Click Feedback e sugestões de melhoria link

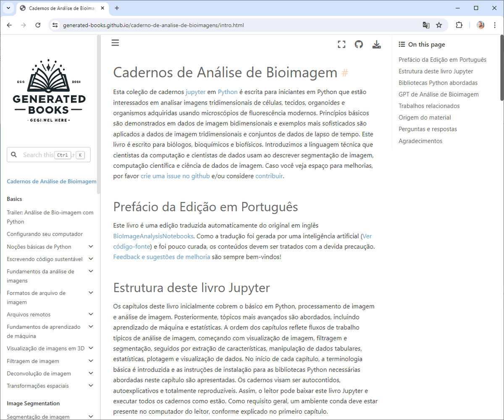[x=162, y=257]
